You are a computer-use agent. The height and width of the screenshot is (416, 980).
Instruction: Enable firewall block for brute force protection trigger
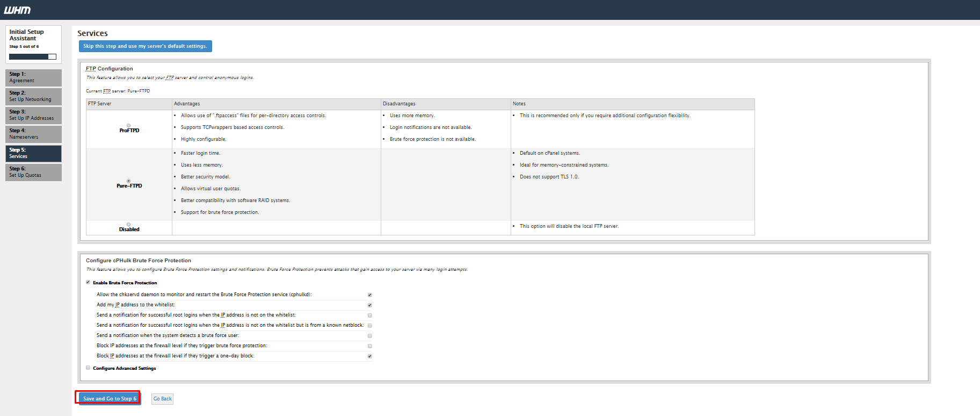click(x=369, y=346)
